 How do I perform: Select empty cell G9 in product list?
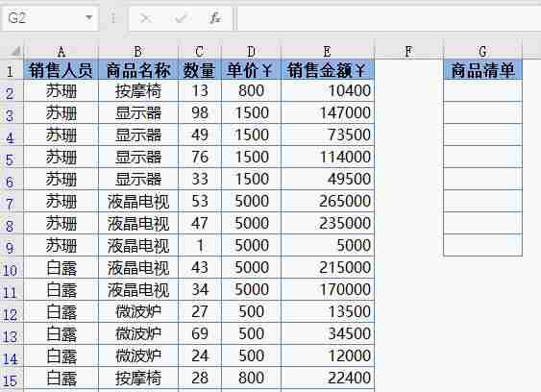coord(483,245)
